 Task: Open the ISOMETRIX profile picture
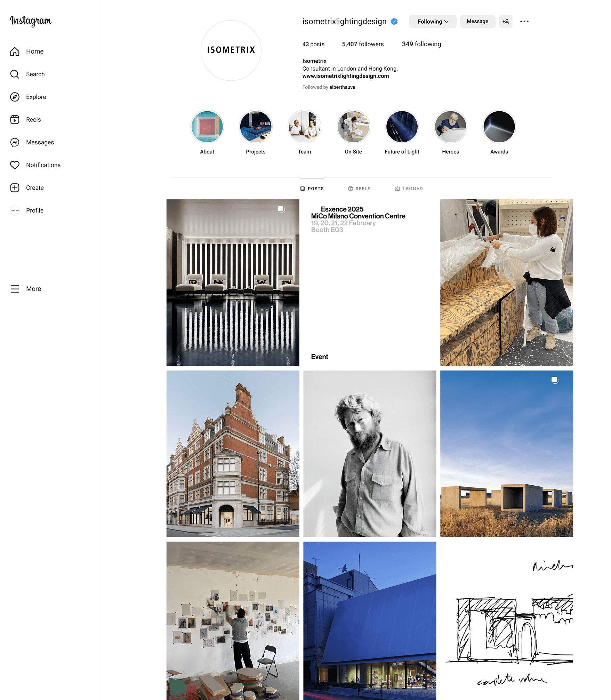tap(231, 50)
